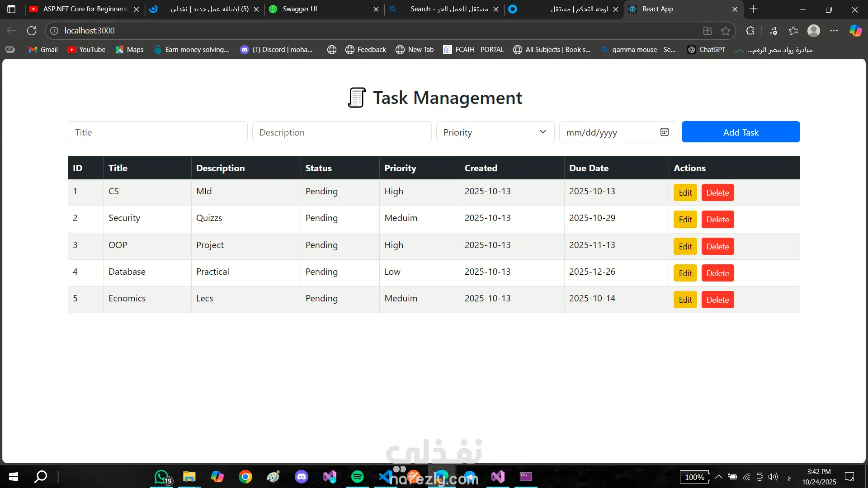
Task: Open Spotify from the taskbar
Action: coord(357,477)
